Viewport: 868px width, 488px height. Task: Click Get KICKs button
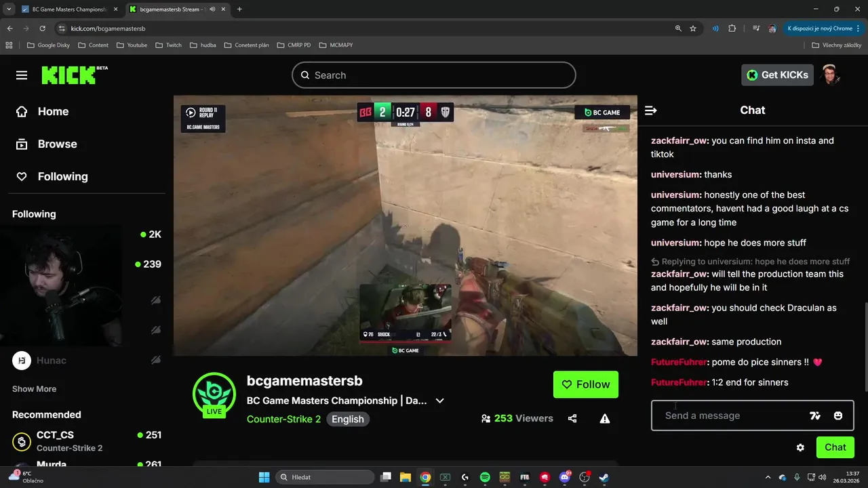777,75
